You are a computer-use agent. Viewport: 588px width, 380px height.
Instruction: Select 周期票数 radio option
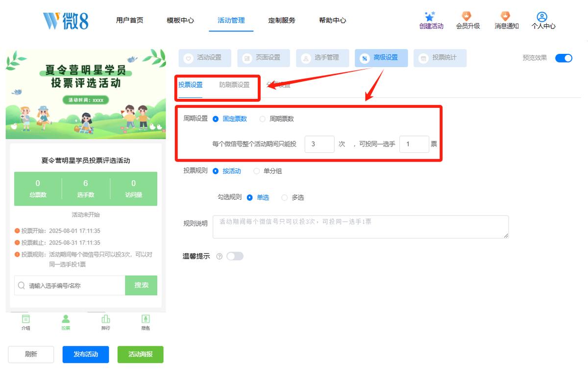pyautogui.click(x=276, y=119)
